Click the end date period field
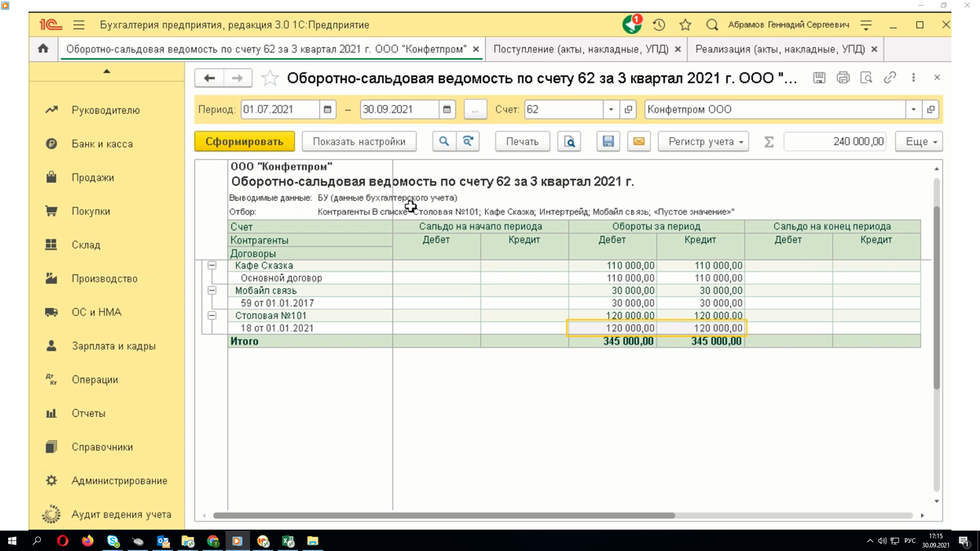Image resolution: width=980 pixels, height=551 pixels. pyautogui.click(x=399, y=109)
